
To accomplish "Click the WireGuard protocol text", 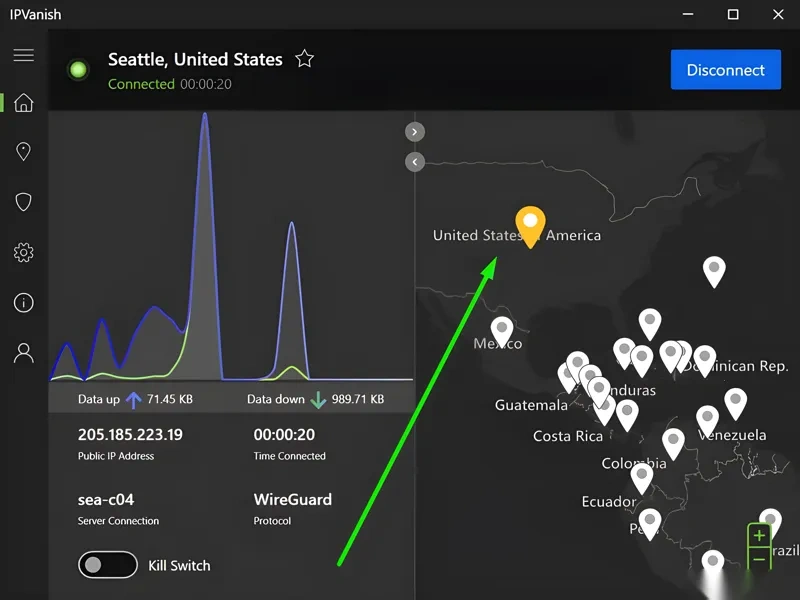I will click(x=293, y=499).
